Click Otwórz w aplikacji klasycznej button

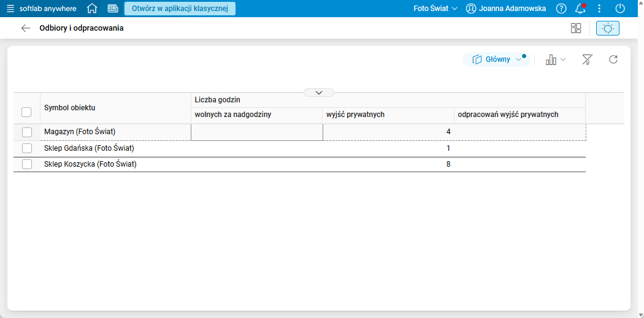(x=180, y=9)
